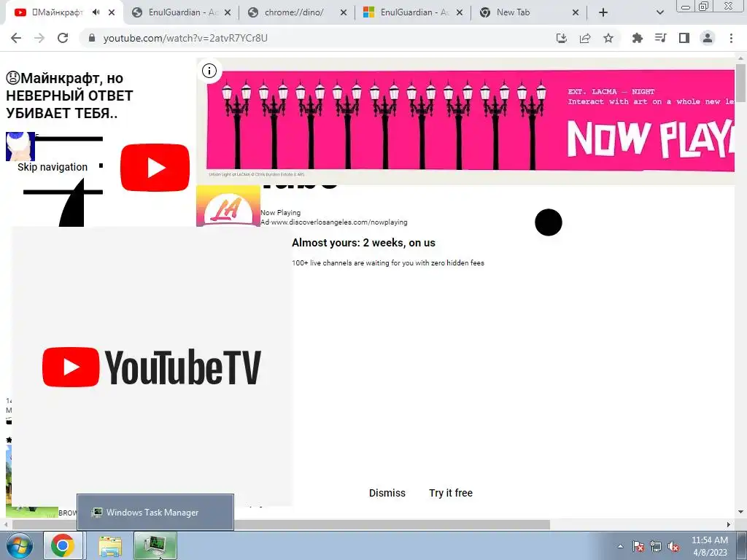Click the black circle graphic

(549, 222)
